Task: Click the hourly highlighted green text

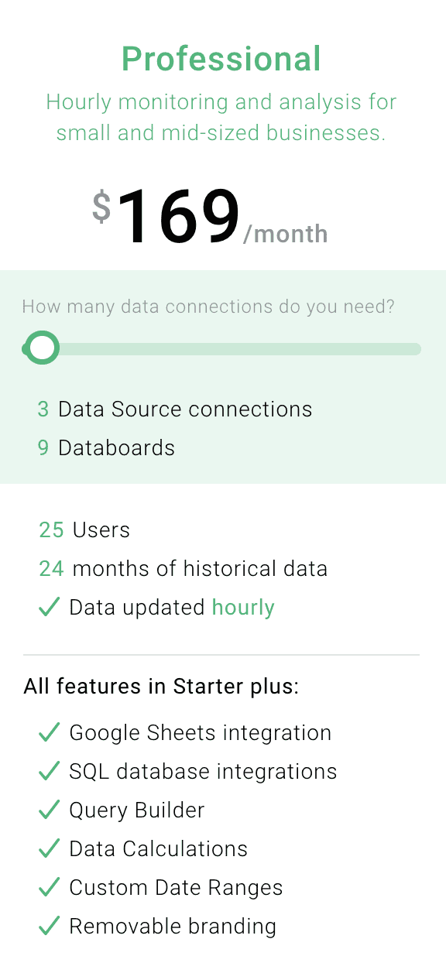Action: click(242, 607)
